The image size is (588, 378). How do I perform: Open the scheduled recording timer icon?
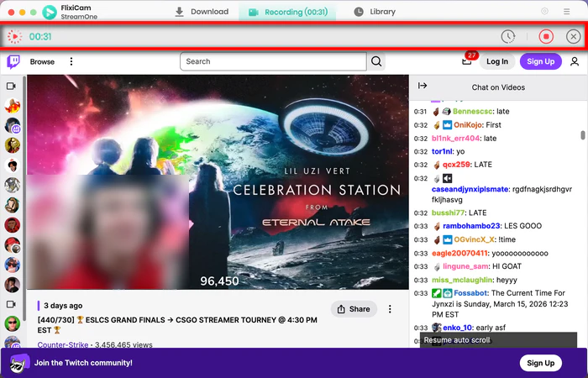tap(508, 36)
